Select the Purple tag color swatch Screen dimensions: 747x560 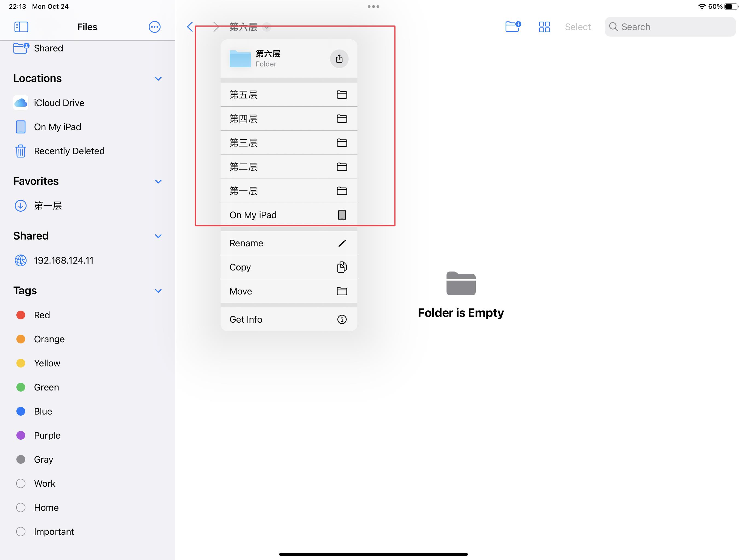(x=21, y=435)
